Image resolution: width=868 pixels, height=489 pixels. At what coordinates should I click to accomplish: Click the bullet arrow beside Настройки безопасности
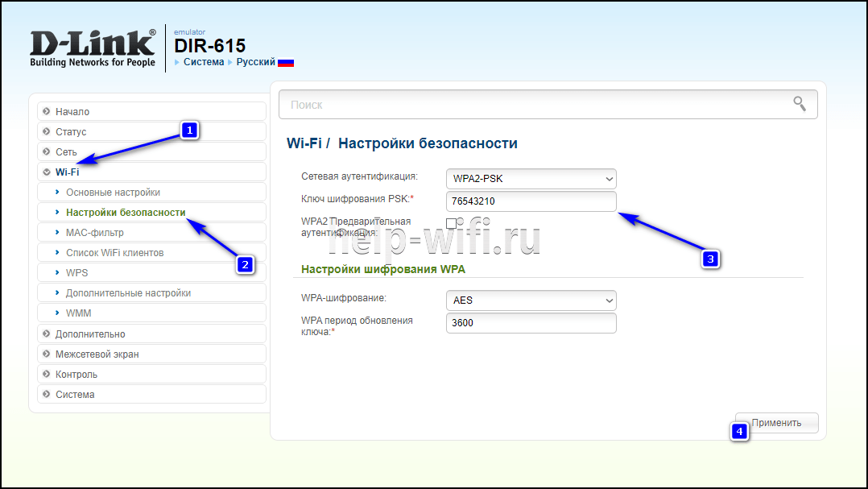coord(57,212)
